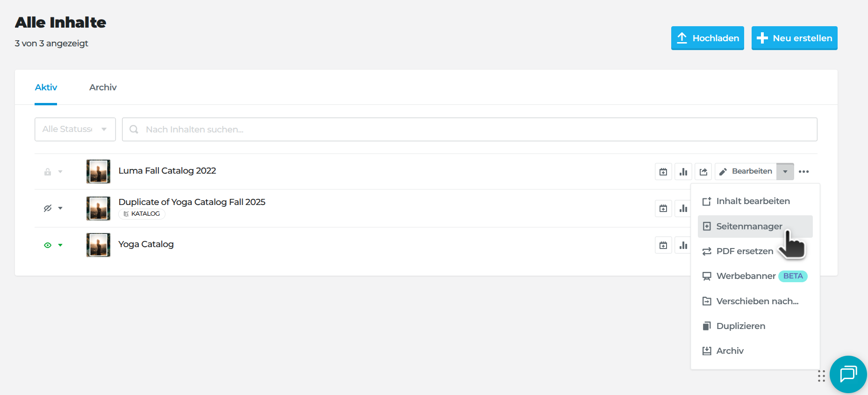Image resolution: width=868 pixels, height=395 pixels.
Task: Open the chat support bubble
Action: pyautogui.click(x=848, y=374)
